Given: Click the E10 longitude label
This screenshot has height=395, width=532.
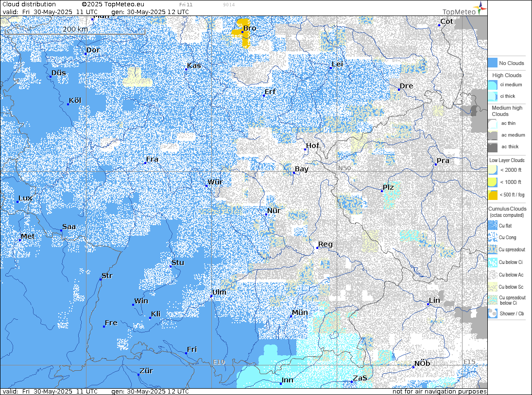Looking at the screenshot, I should (x=219, y=362).
